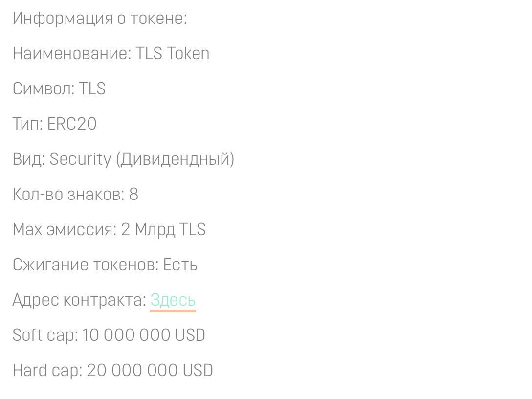Open the contract address link 'Здесь'
The width and height of the screenshot is (532, 399).
click(173, 300)
